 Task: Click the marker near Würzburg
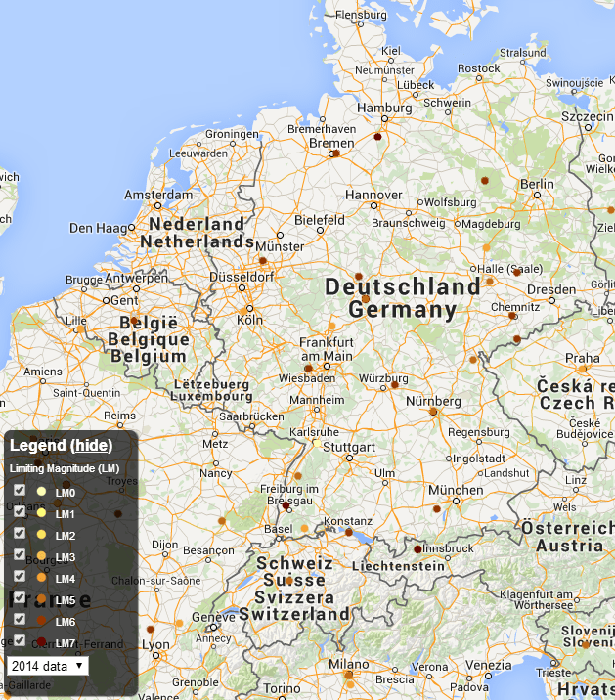(394, 385)
